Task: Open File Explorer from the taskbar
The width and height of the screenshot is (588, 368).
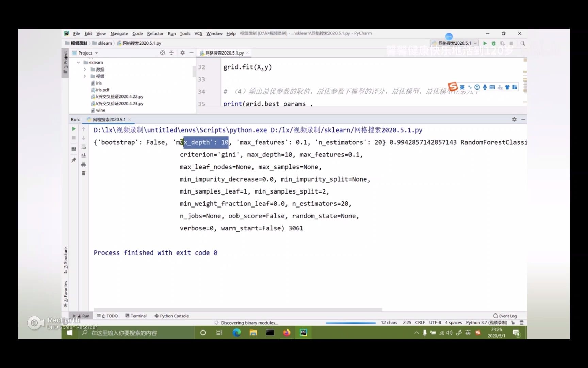Action: (x=253, y=333)
